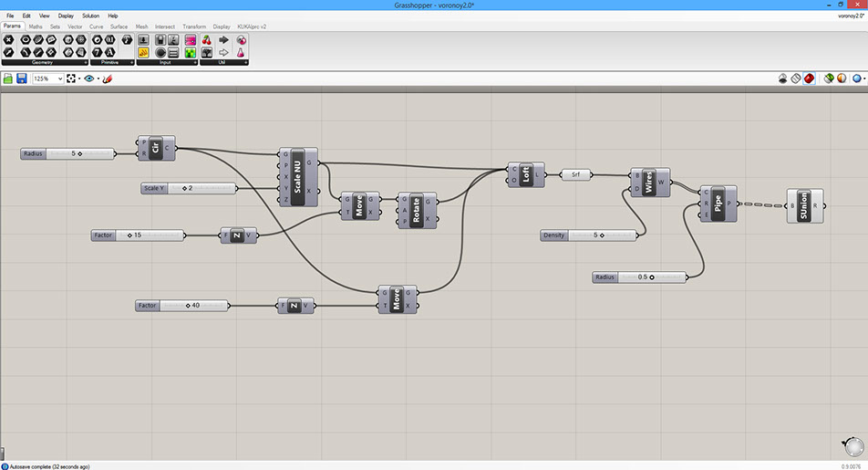Image resolution: width=868 pixels, height=470 pixels.
Task: Expand the Input panel plus button
Action: point(195,63)
